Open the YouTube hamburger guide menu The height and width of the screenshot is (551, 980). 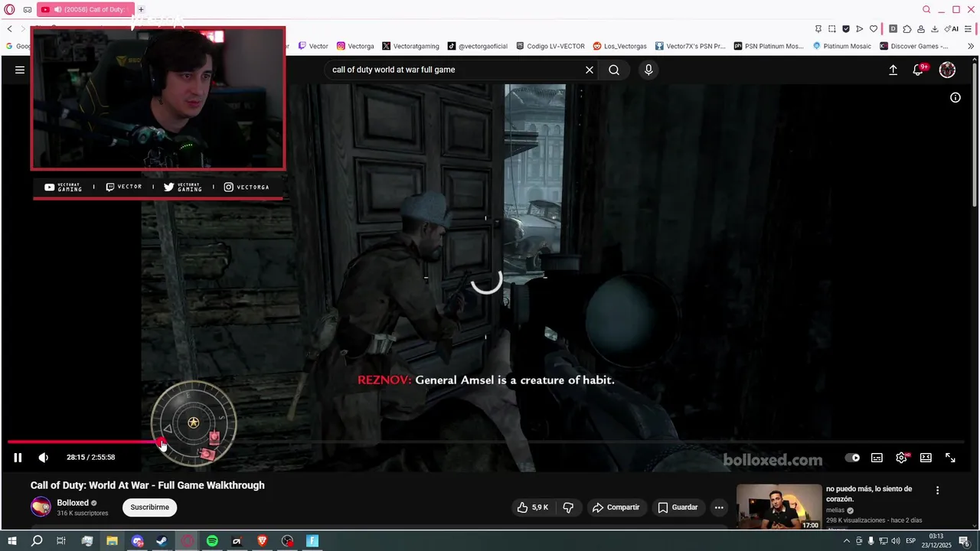pyautogui.click(x=20, y=70)
